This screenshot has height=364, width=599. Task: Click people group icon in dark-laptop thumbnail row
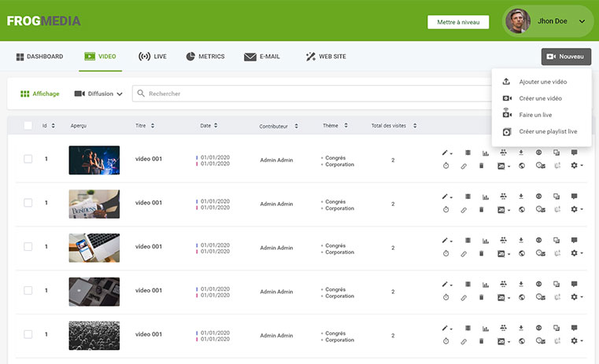(503, 285)
